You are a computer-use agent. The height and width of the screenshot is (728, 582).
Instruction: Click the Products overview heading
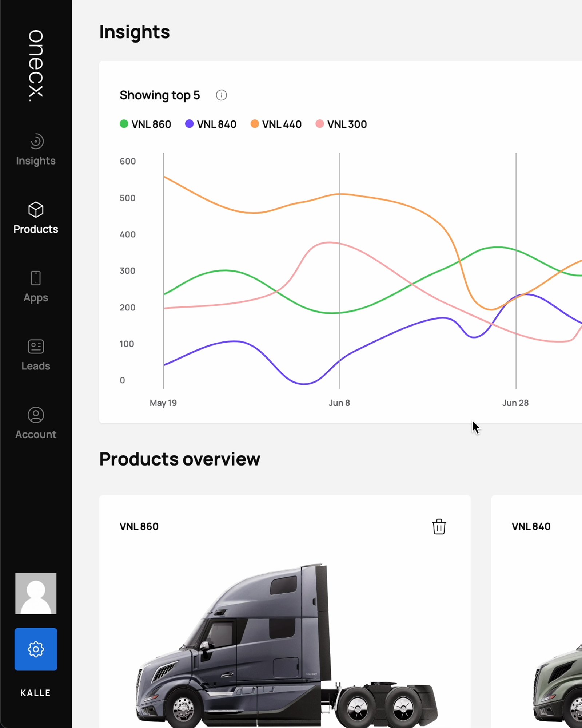[180, 459]
